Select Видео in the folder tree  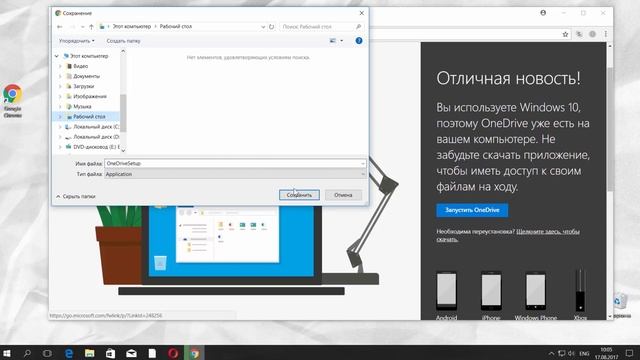(x=80, y=66)
